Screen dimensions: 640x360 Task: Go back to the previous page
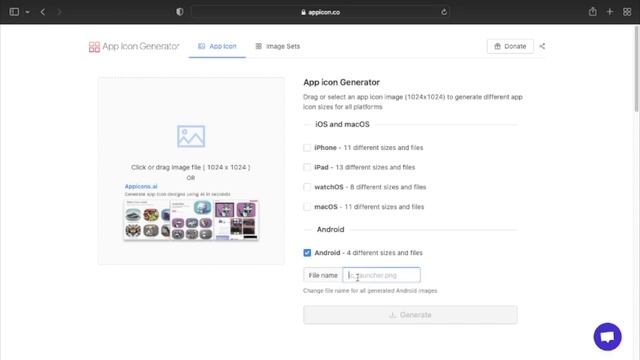click(43, 12)
